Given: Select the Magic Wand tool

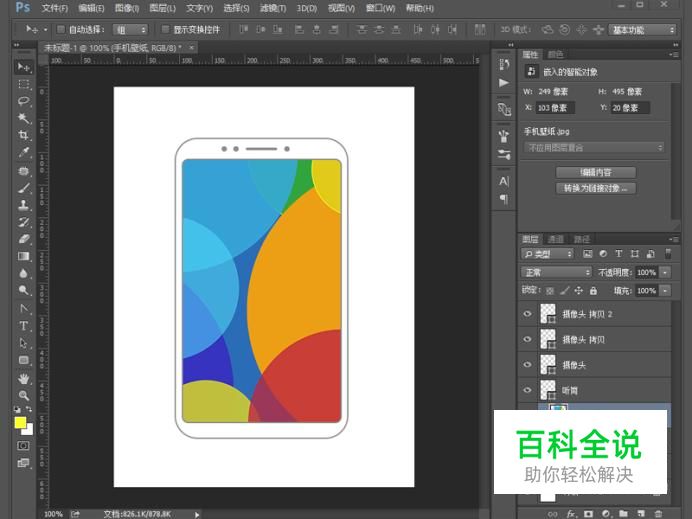Looking at the screenshot, I should coord(23,118).
